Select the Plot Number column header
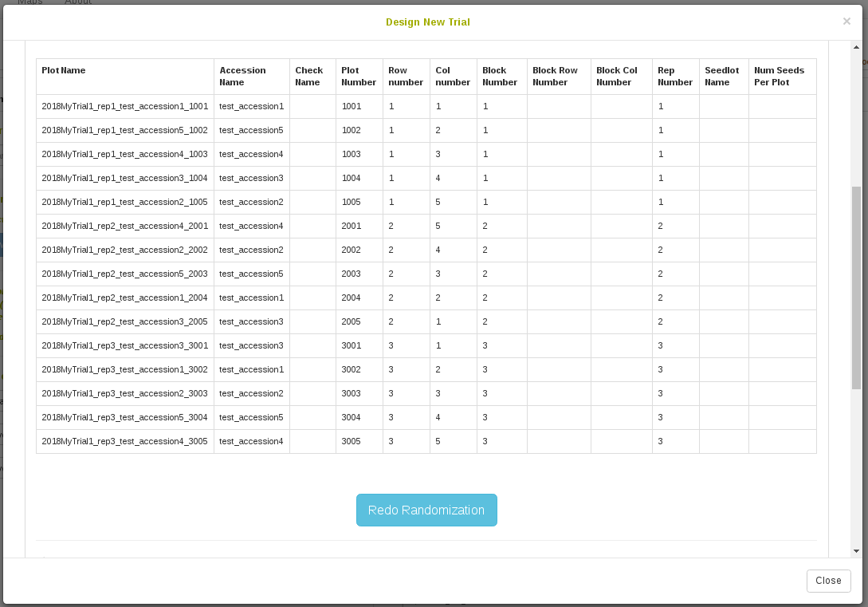Viewport: 868px width, 607px height. tap(359, 77)
